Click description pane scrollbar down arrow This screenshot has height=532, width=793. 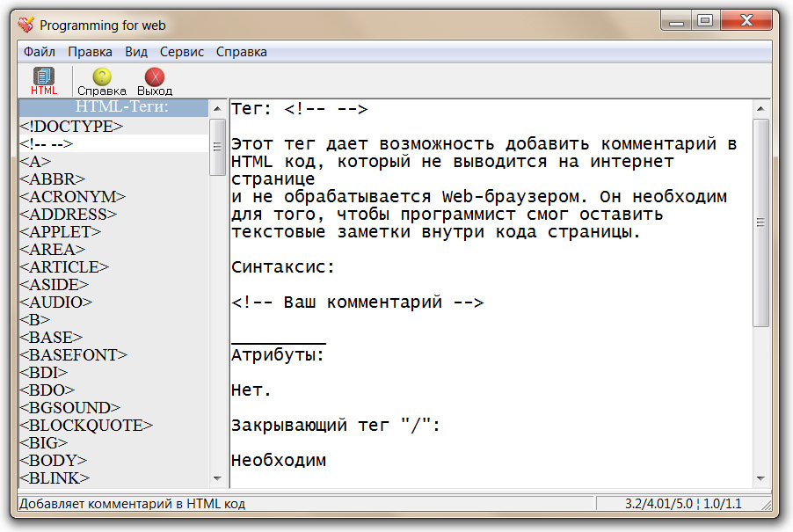tap(760, 478)
